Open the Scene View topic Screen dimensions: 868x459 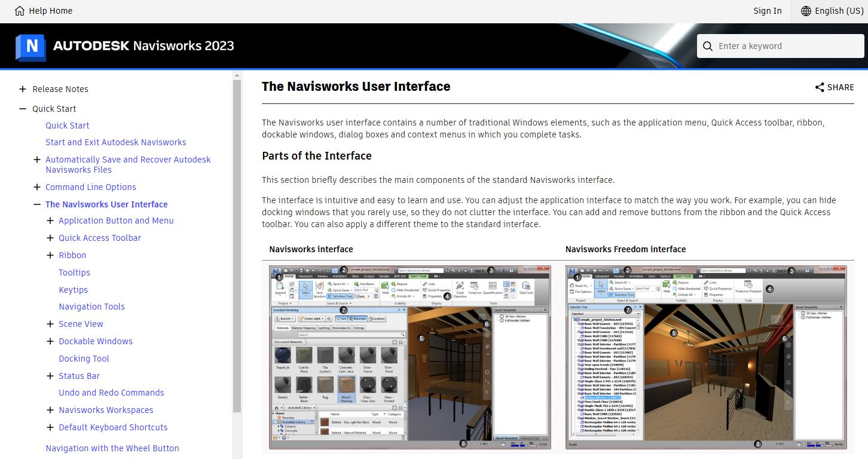81,324
